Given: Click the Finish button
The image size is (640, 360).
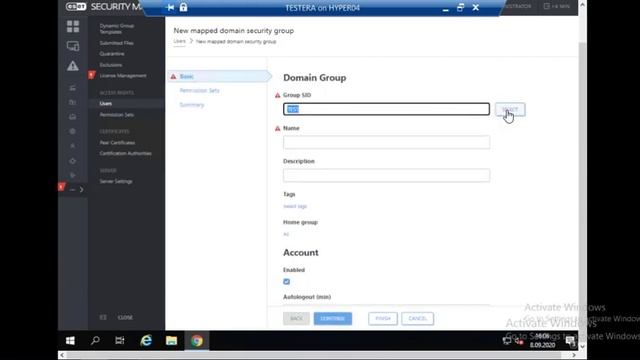Looking at the screenshot, I should (x=383, y=318).
